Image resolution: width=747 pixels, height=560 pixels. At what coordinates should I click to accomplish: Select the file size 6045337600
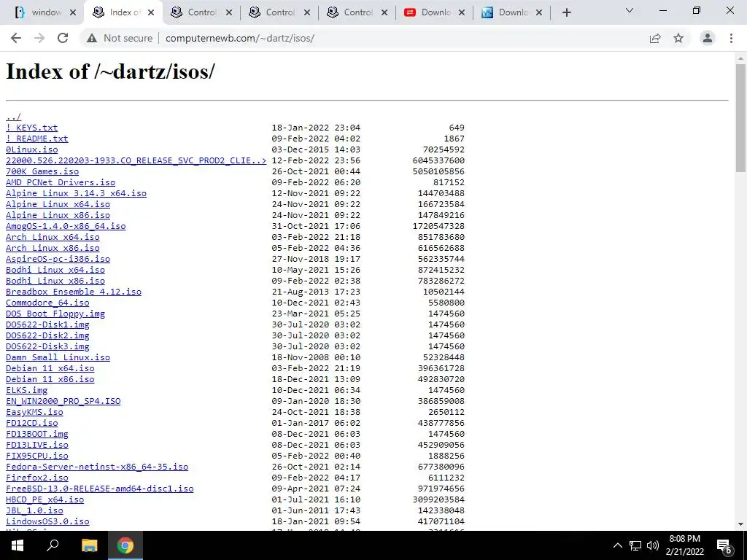pyautogui.click(x=438, y=160)
